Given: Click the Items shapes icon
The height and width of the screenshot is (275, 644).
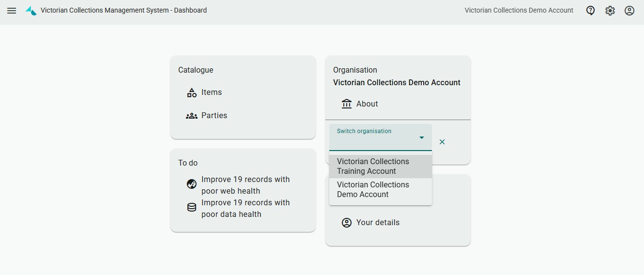Looking at the screenshot, I should [192, 92].
